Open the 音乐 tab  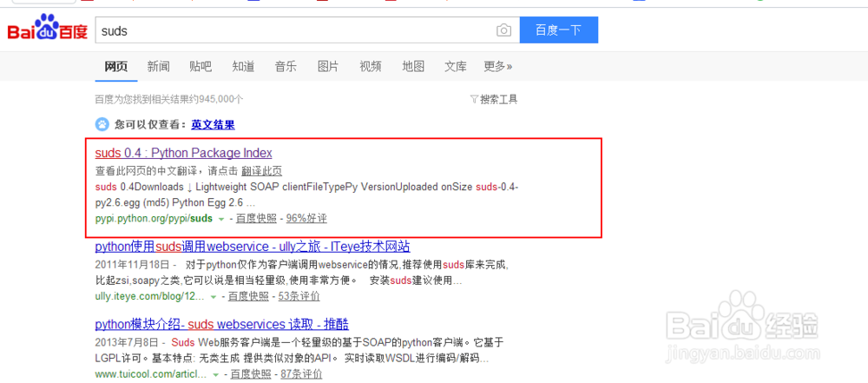pyautogui.click(x=286, y=67)
